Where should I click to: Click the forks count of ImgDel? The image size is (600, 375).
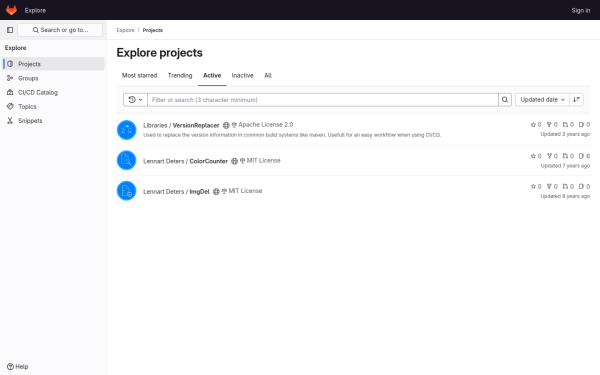(552, 186)
